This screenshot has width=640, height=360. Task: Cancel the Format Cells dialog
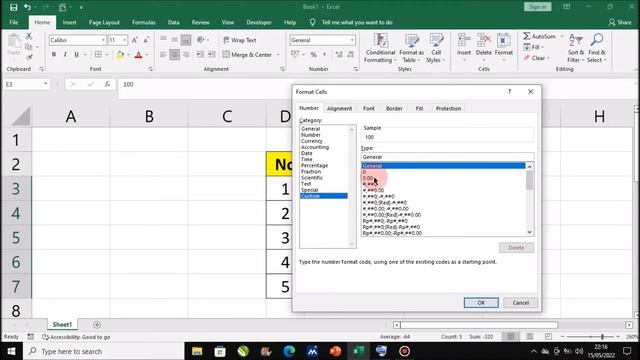coord(520,302)
